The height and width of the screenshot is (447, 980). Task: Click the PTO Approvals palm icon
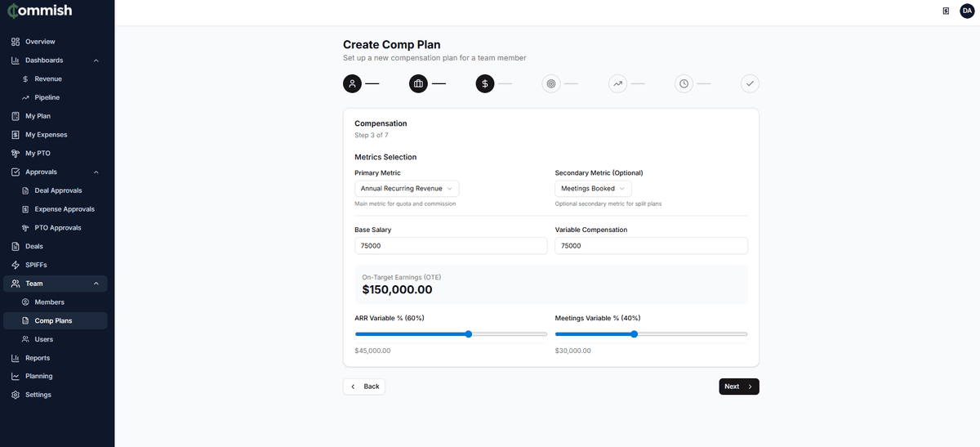[x=25, y=228]
